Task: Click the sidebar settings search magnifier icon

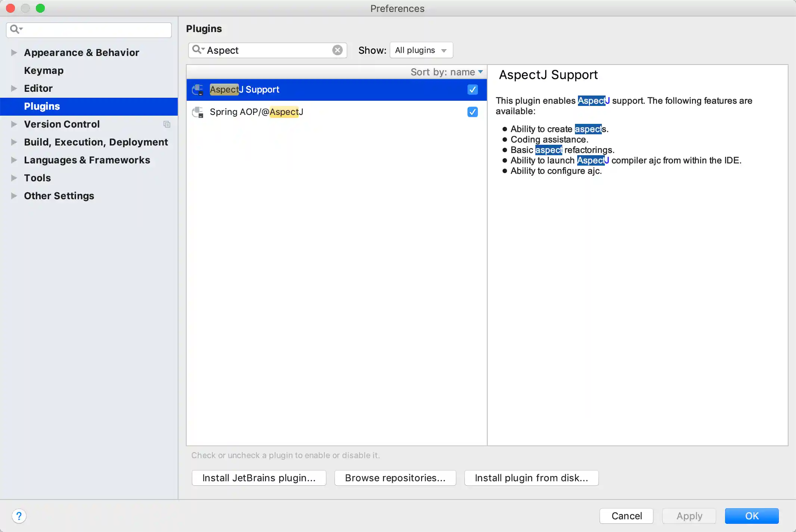Action: (x=15, y=29)
